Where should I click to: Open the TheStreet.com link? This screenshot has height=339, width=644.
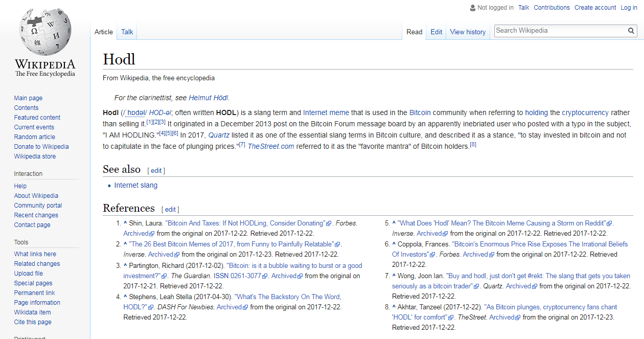click(271, 146)
